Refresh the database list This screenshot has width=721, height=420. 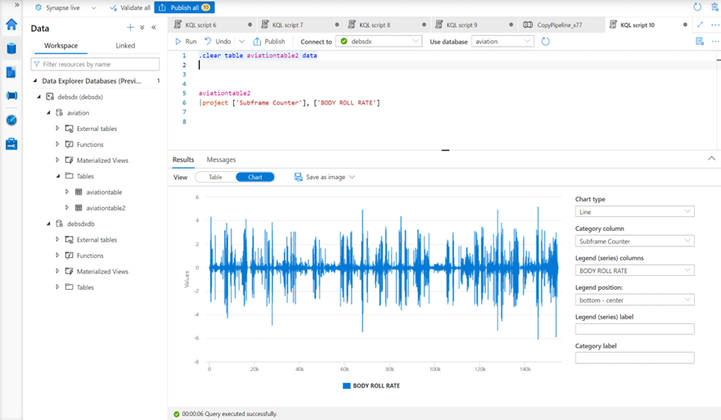(545, 41)
